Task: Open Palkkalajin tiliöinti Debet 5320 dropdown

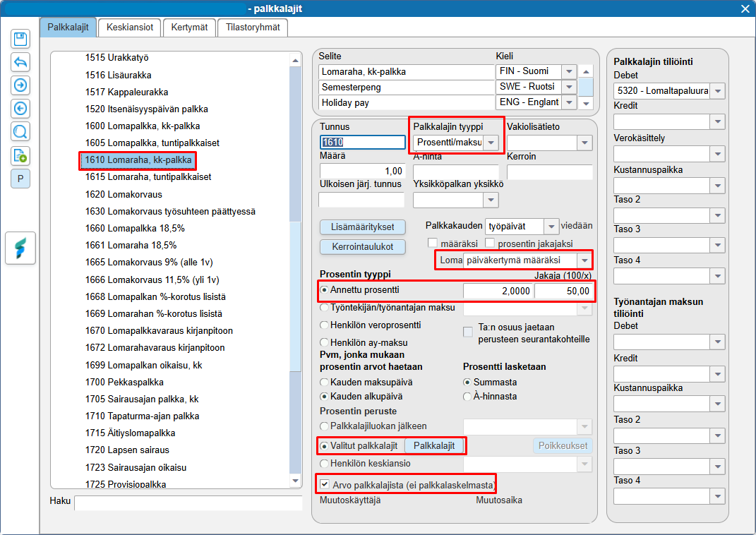Action: pyautogui.click(x=717, y=91)
